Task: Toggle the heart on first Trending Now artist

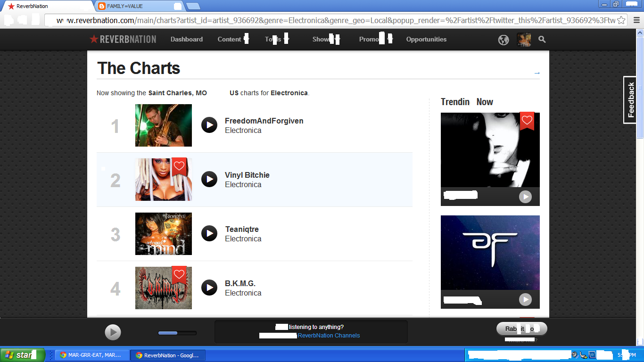Action: (527, 121)
